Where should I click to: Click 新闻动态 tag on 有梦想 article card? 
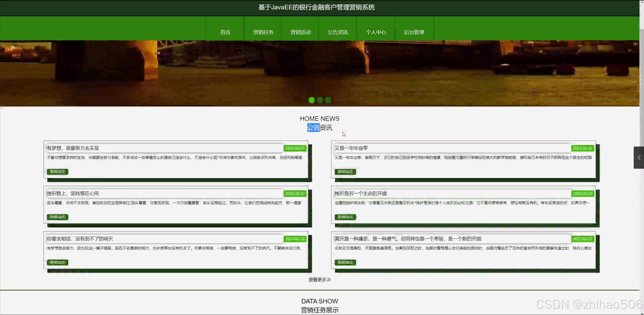57,171
